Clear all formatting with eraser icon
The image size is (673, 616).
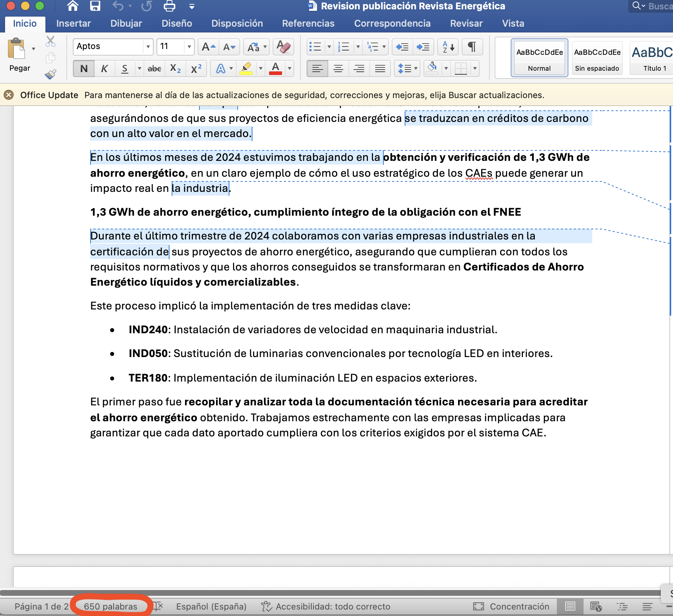[283, 47]
